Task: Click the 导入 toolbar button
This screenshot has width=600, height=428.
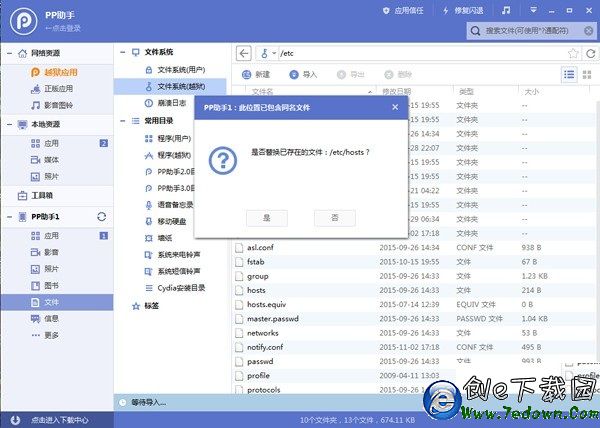Action: click(303, 75)
